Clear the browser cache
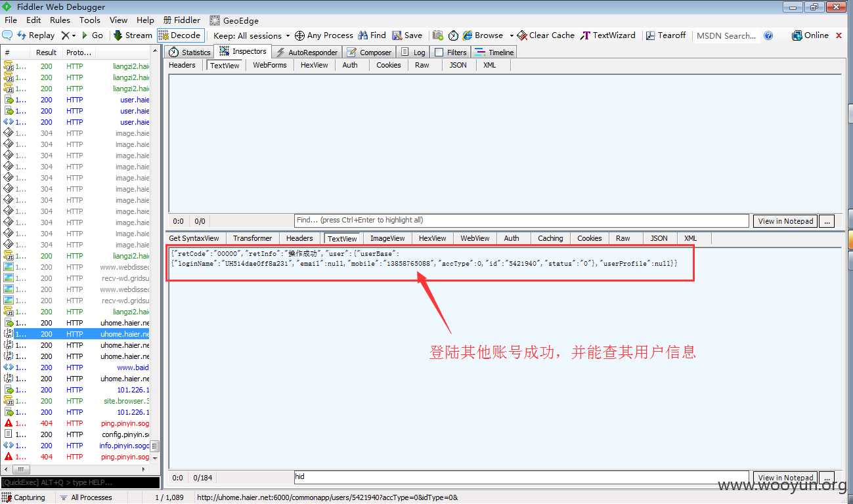 coord(546,35)
